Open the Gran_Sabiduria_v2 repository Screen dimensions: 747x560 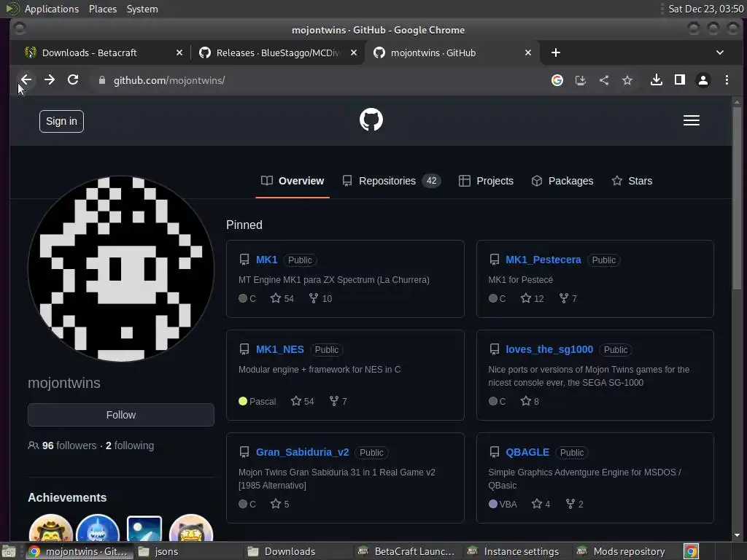(x=303, y=452)
